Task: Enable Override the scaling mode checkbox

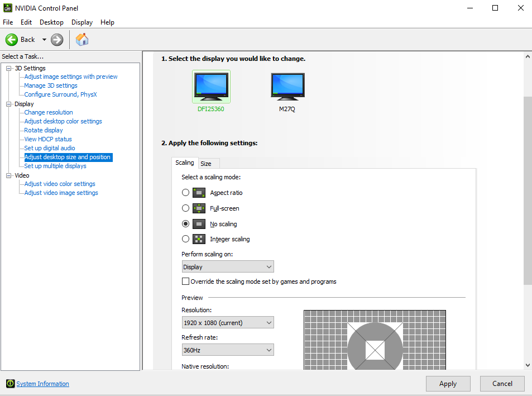Action: click(x=185, y=282)
